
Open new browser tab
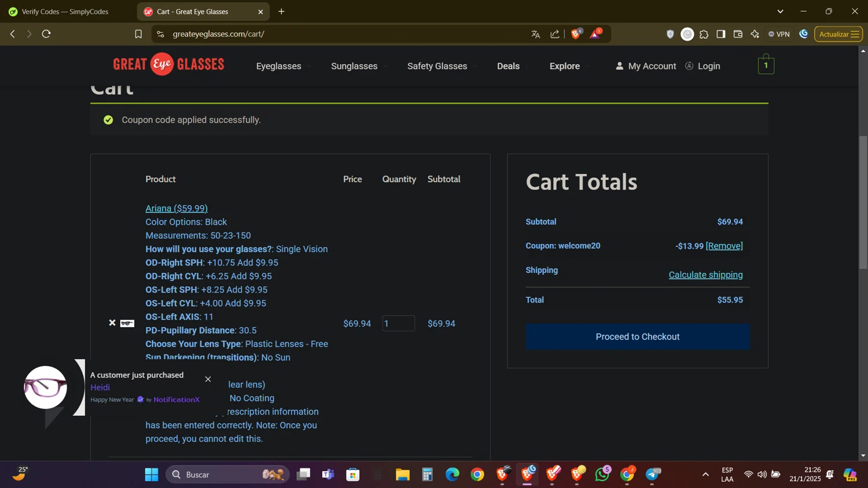[x=281, y=12]
